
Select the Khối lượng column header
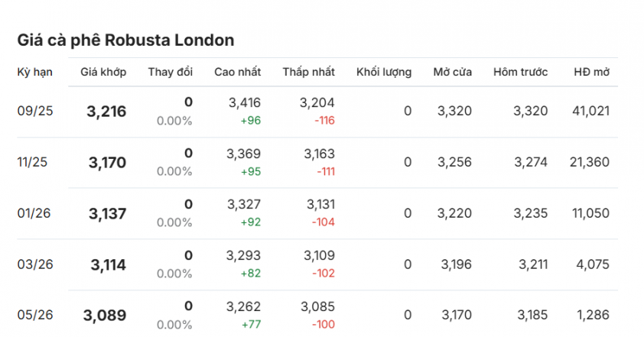point(384,73)
